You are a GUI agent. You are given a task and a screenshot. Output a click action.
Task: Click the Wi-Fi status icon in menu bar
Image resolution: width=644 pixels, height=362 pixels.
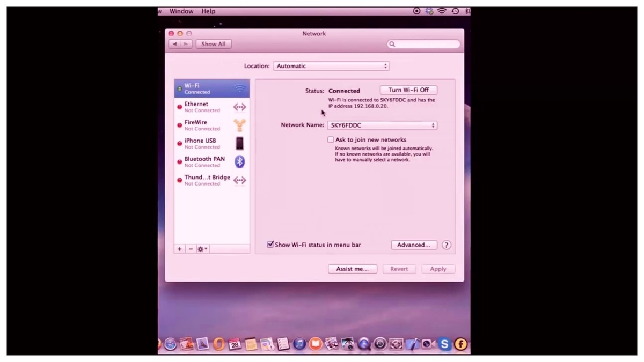(441, 11)
